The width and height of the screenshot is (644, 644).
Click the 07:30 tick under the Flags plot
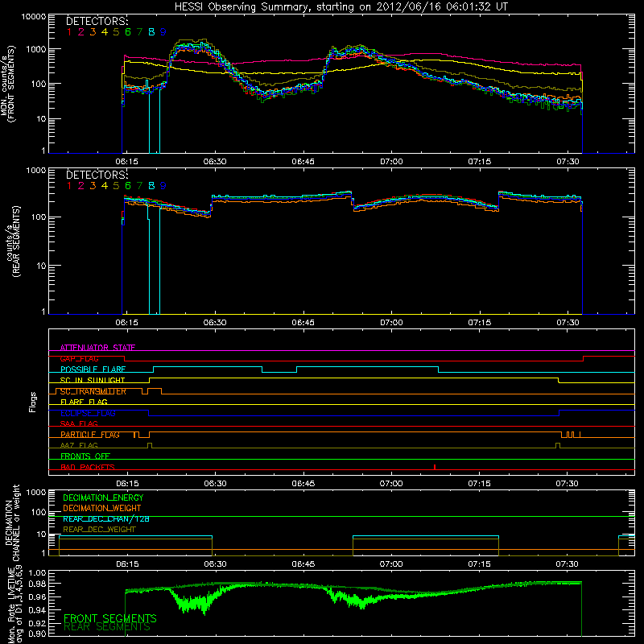coord(568,484)
